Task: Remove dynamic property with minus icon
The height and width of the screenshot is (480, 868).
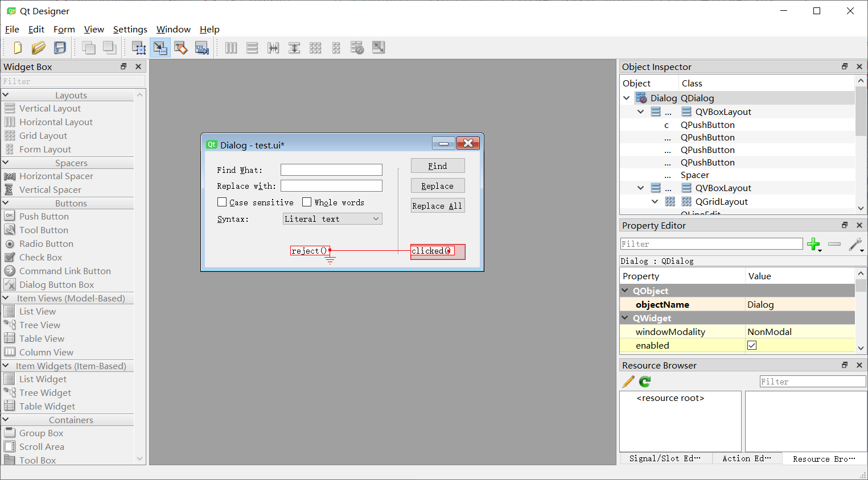Action: pos(834,244)
